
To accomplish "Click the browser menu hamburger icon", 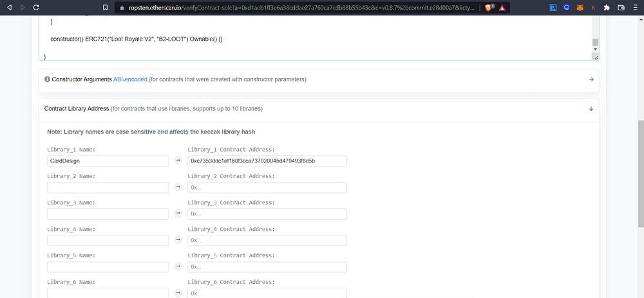I will click(x=634, y=7).
